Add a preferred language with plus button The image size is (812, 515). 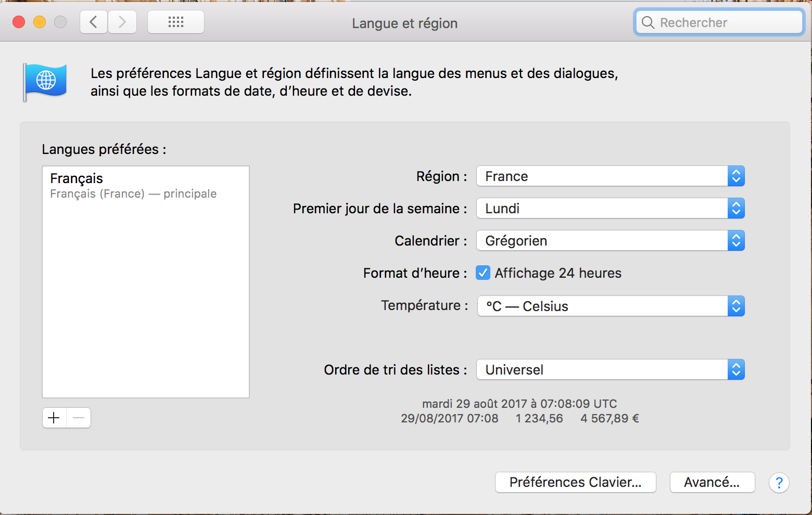[x=54, y=418]
